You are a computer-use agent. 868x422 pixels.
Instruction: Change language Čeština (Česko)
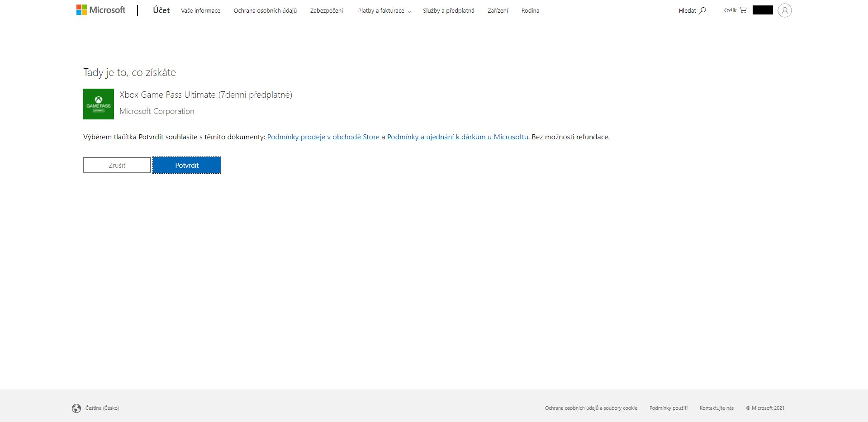(x=102, y=408)
